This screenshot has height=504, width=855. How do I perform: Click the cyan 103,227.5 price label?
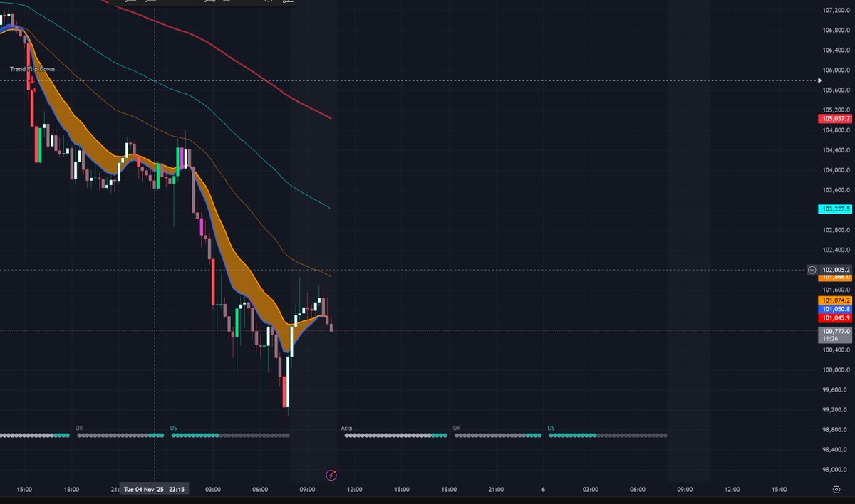[834, 209]
